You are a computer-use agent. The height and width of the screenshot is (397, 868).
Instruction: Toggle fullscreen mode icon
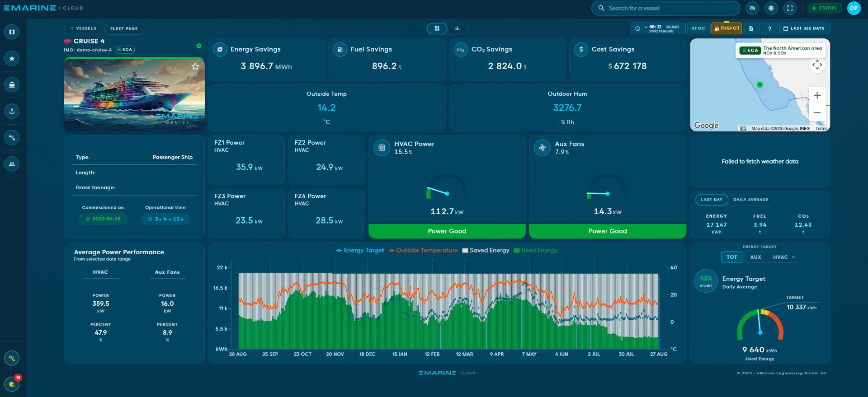coord(790,8)
